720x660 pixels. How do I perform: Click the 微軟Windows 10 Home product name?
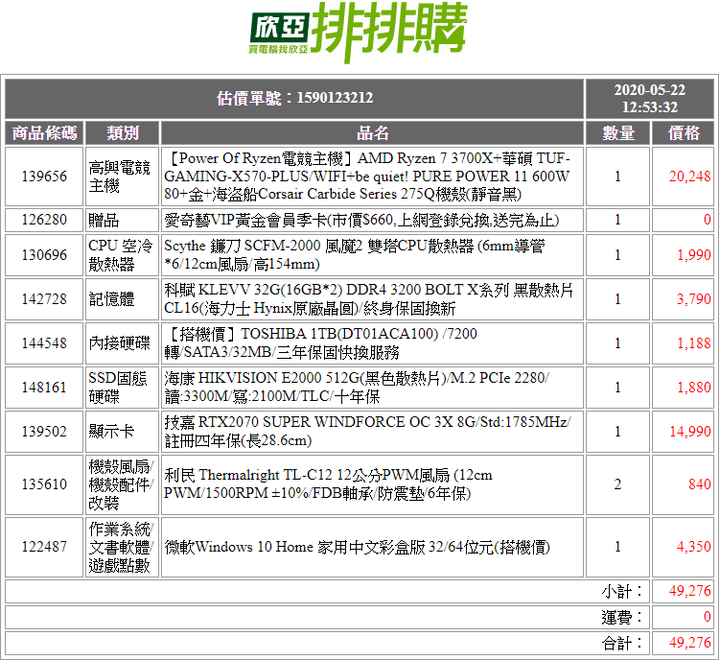point(357,547)
